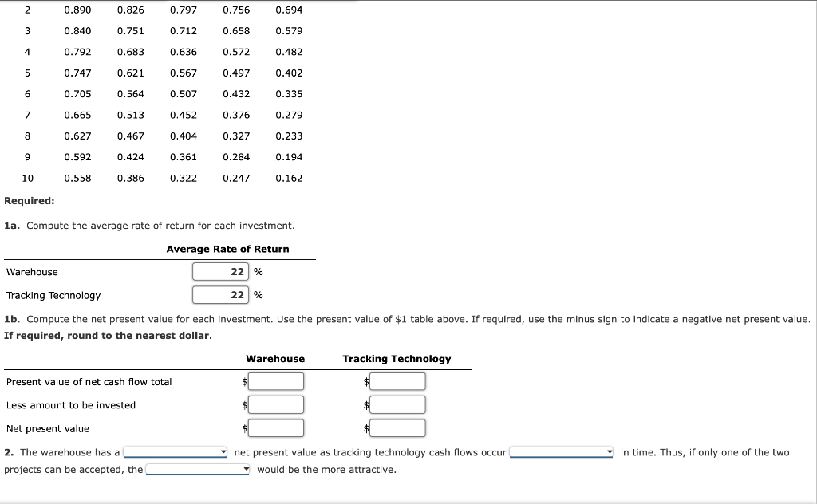817x504 pixels.
Task: Click the period 10 row label
Action: [28, 178]
